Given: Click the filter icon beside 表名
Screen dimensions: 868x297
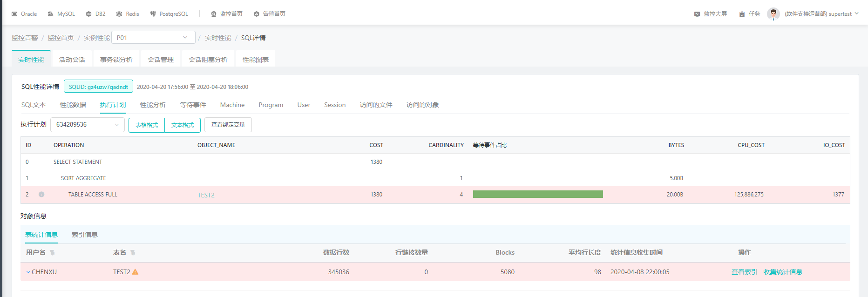Looking at the screenshot, I should pos(133,253).
